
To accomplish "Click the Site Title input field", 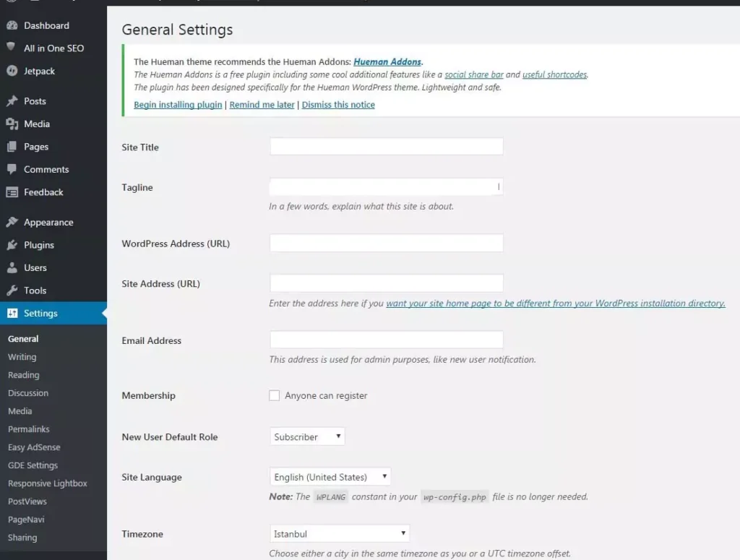I will [x=386, y=146].
